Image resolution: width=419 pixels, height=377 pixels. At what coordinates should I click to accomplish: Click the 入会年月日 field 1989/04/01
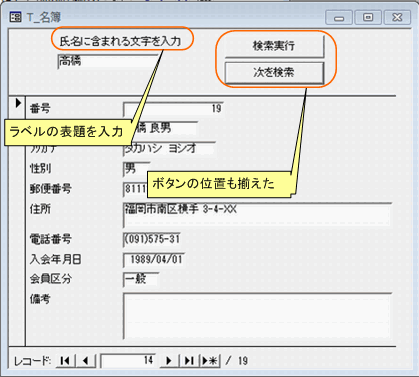(x=154, y=259)
